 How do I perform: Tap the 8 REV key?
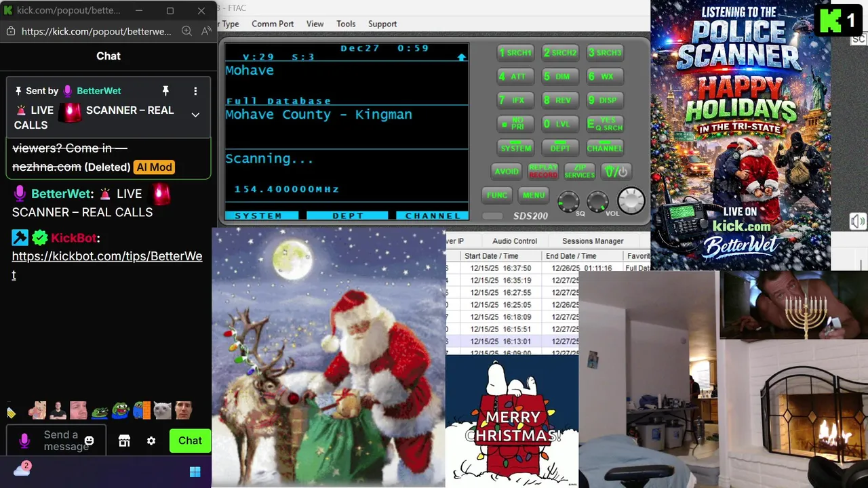click(560, 100)
